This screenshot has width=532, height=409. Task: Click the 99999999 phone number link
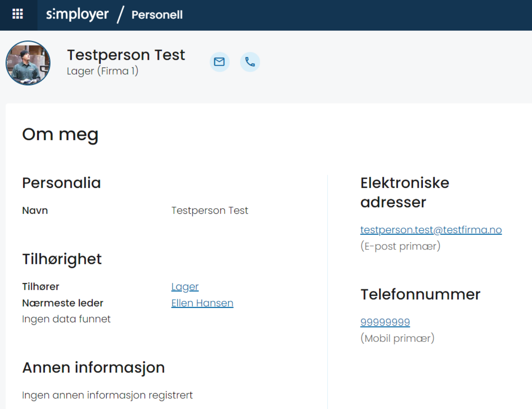coord(385,322)
